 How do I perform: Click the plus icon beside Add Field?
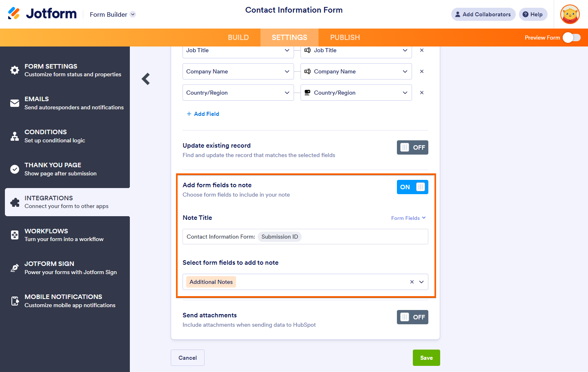pyautogui.click(x=189, y=114)
